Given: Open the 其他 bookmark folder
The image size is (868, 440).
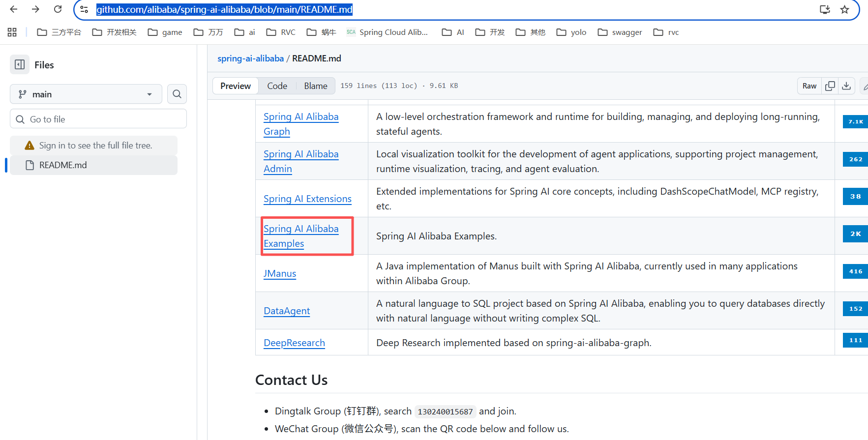Looking at the screenshot, I should coord(530,32).
